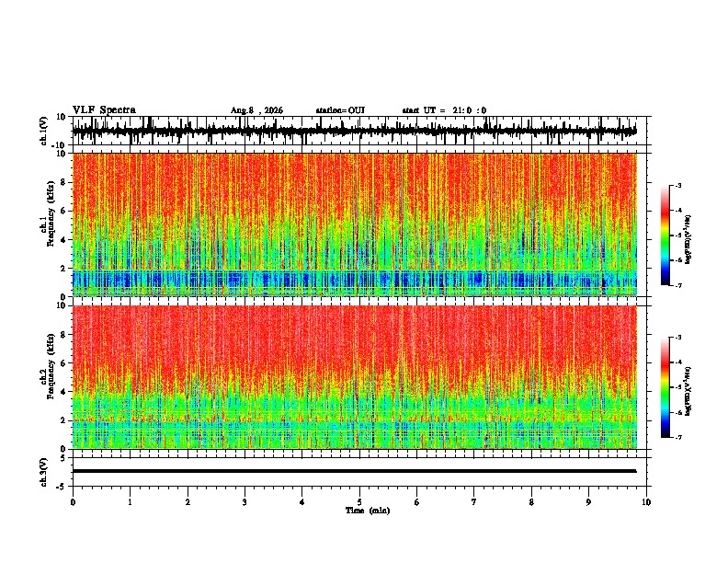Click the ch.1 colorbar '-3' label

(x=678, y=185)
